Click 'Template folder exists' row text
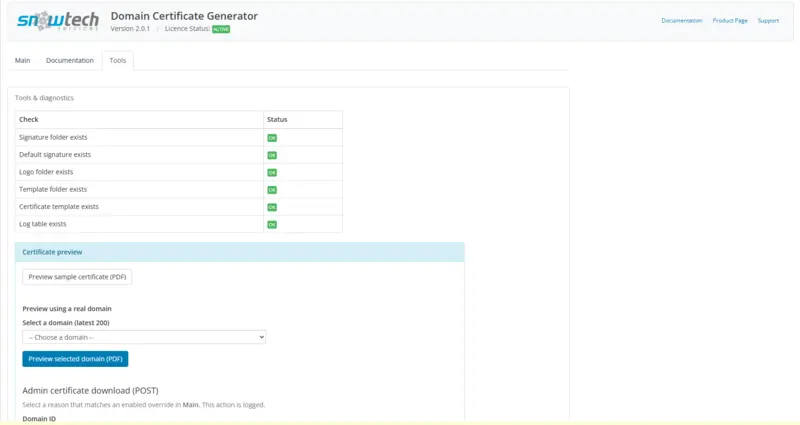 point(53,189)
